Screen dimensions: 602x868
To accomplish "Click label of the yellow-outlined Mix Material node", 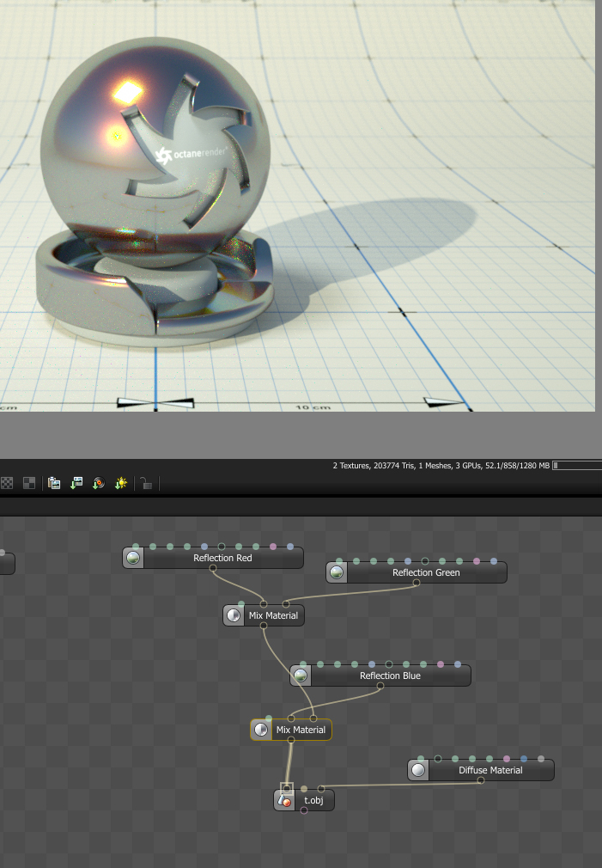I will click(301, 730).
